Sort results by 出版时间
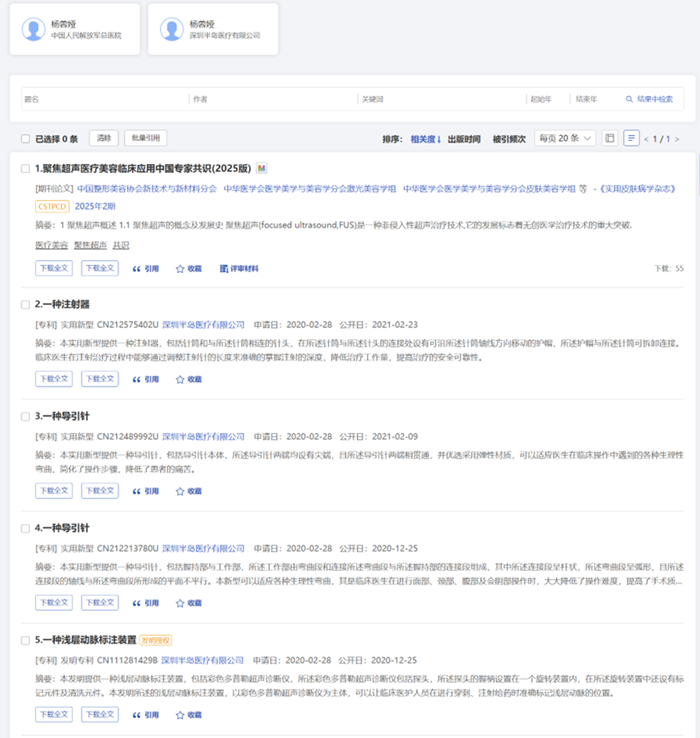The height and width of the screenshot is (738, 700). click(464, 139)
